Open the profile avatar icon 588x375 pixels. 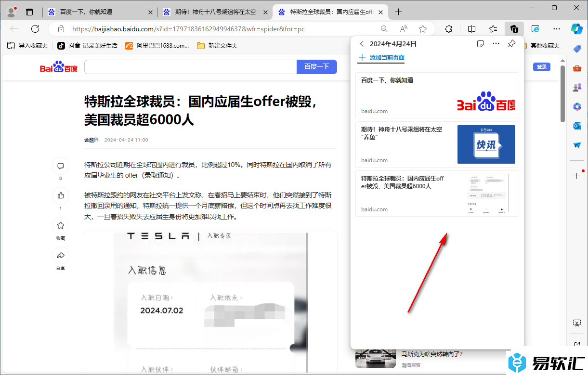12,12
